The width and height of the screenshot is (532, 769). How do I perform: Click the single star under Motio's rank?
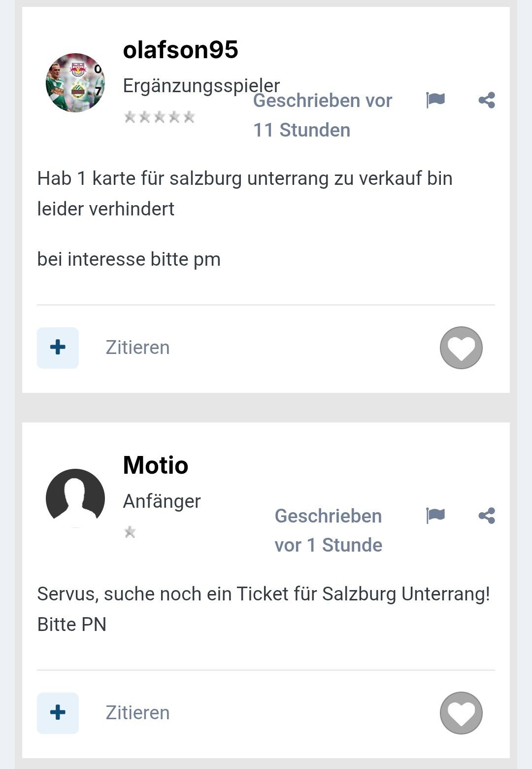pos(130,532)
